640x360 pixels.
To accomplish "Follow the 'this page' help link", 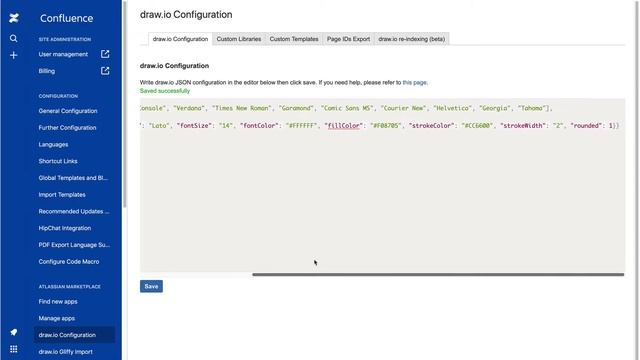I will point(414,82).
